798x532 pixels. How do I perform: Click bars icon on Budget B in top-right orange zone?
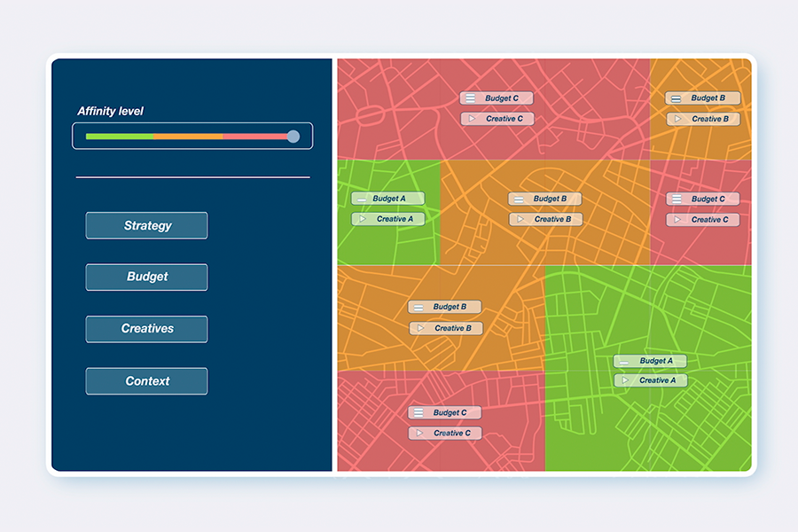tap(677, 98)
